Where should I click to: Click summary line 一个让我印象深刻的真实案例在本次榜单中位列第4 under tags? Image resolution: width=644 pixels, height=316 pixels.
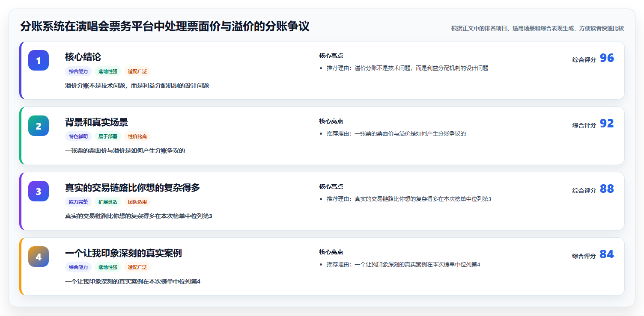pos(133,281)
